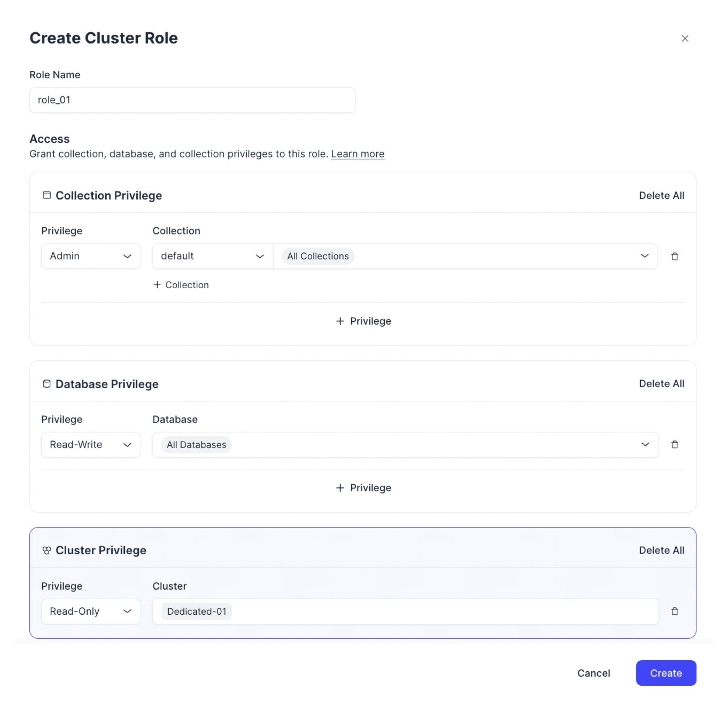728x710 pixels.
Task: Click the Cluster Privilege section icon
Action: pyautogui.click(x=47, y=551)
